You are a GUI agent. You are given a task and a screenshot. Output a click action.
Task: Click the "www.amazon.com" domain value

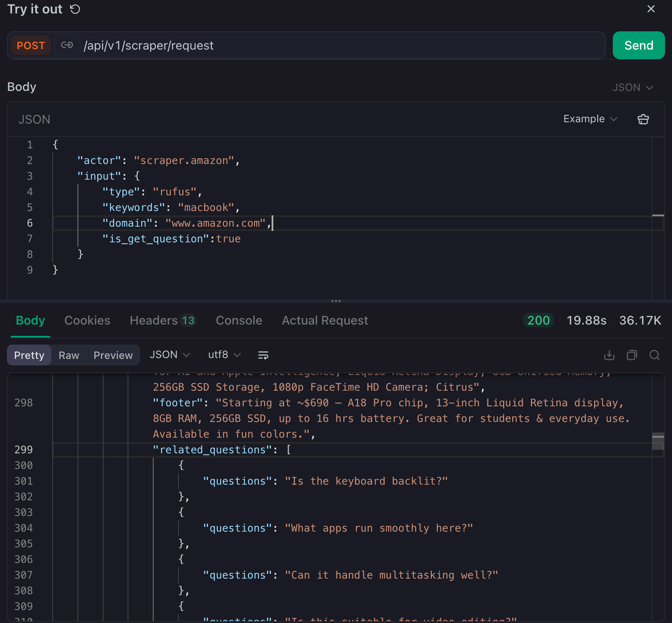click(215, 223)
